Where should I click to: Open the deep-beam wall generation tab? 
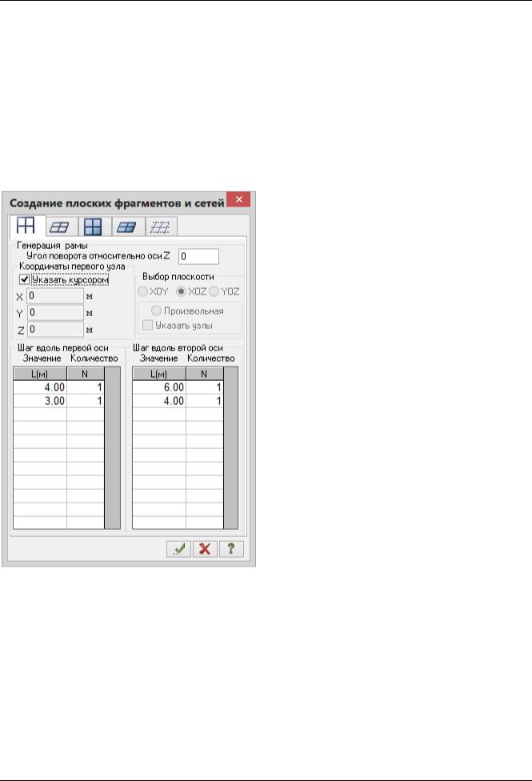coord(93,227)
